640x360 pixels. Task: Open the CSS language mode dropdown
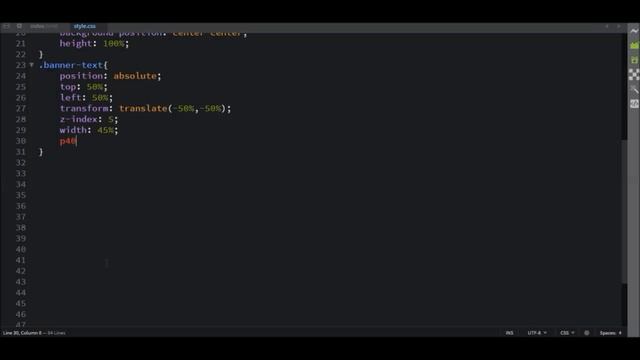point(567,333)
